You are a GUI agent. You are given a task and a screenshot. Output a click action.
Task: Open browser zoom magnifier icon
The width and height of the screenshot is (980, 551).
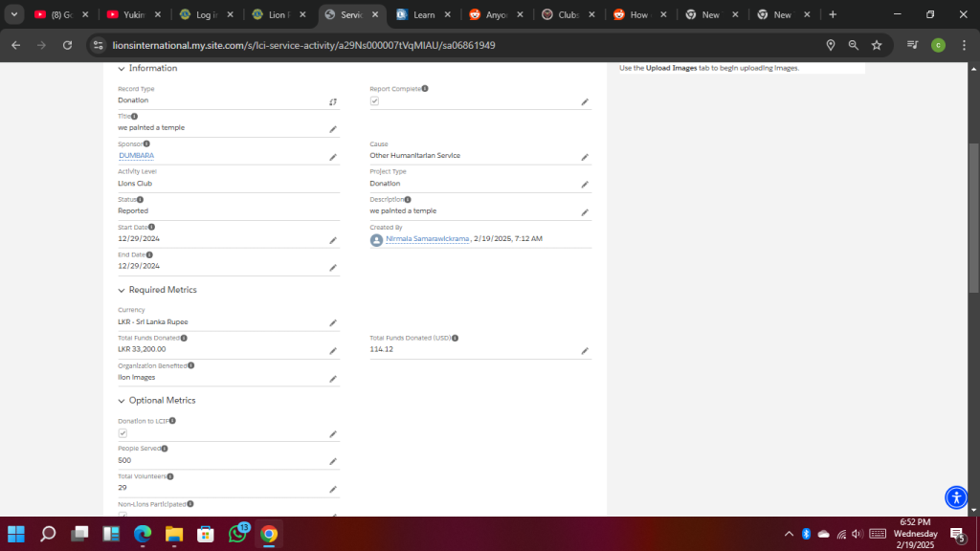[x=853, y=45]
